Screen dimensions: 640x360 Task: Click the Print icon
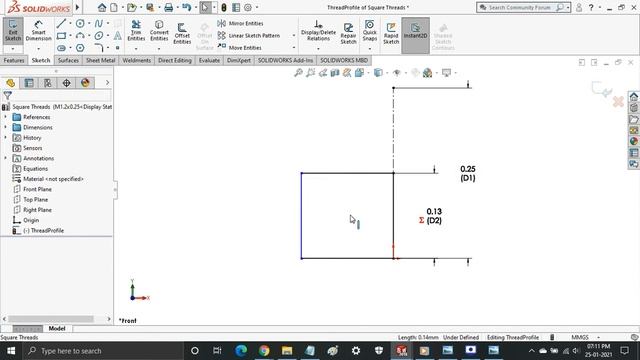pyautogui.click(x=169, y=7)
